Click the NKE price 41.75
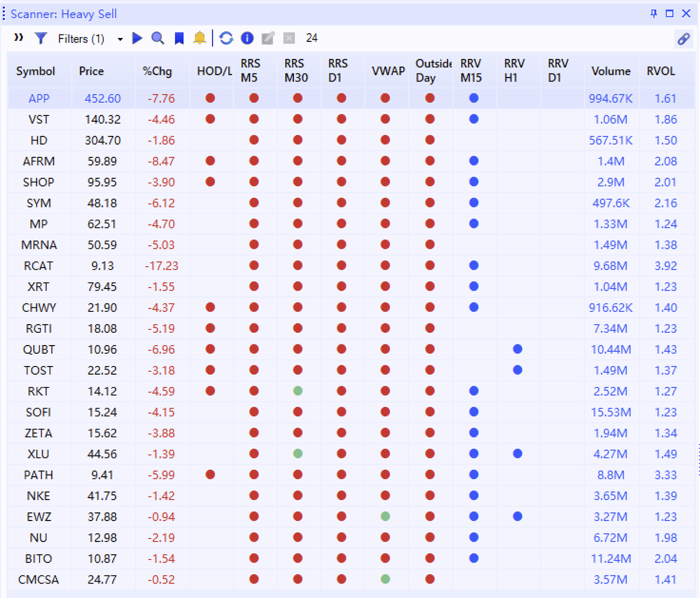 pyautogui.click(x=102, y=496)
